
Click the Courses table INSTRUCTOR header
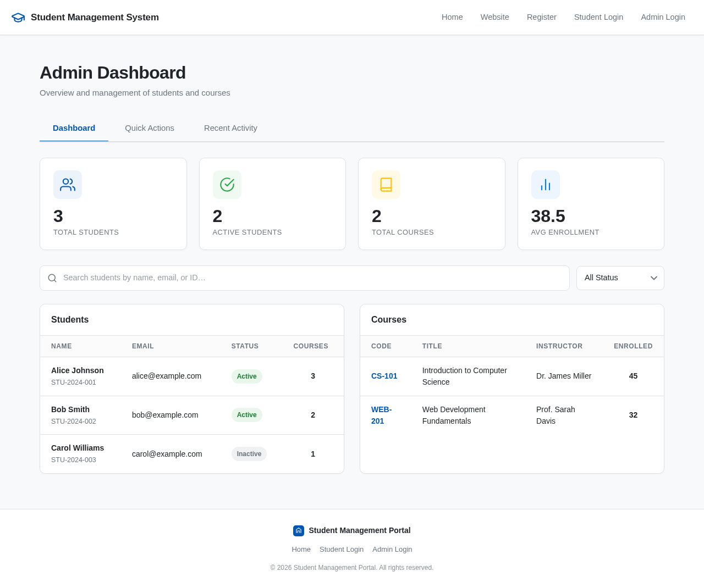coord(559,346)
